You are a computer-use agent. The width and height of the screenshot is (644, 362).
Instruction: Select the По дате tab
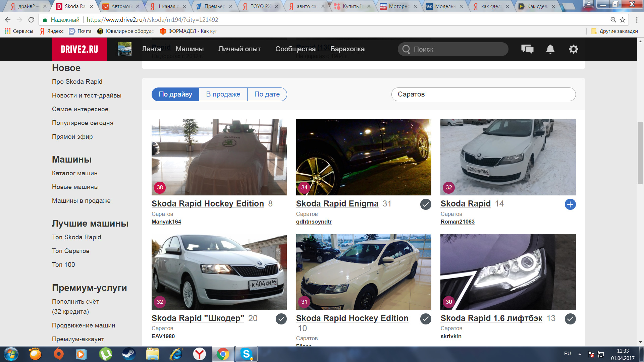pyautogui.click(x=267, y=94)
